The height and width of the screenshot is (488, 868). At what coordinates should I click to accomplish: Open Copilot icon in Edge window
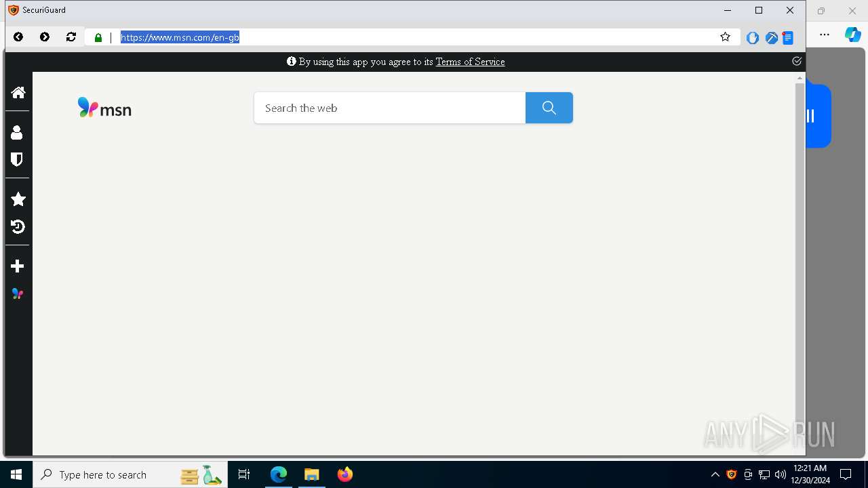853,35
